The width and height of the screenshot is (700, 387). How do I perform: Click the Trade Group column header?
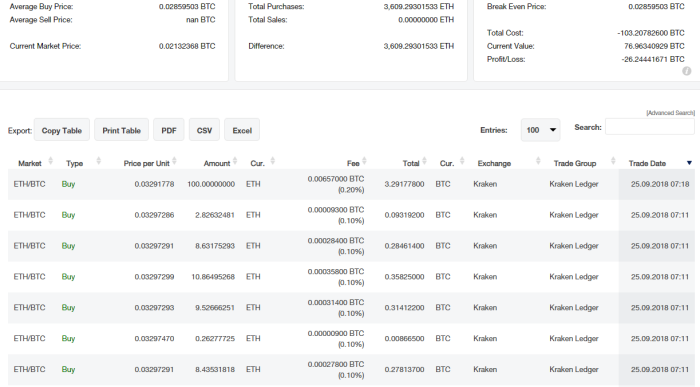click(x=575, y=163)
